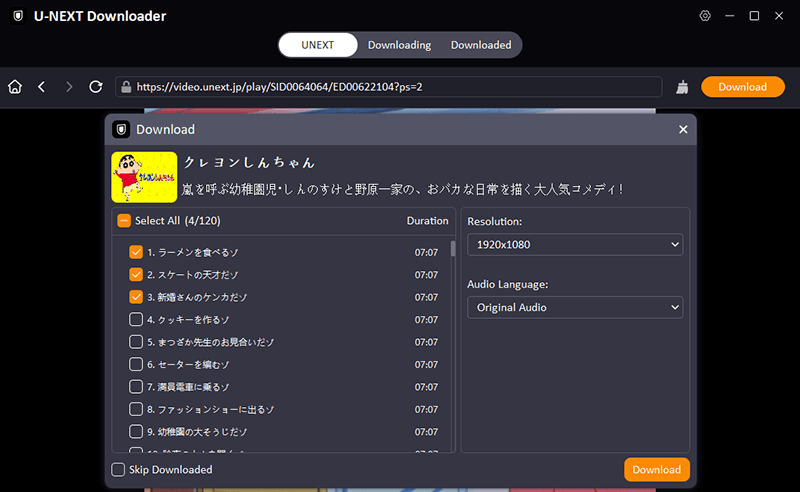This screenshot has height=492, width=800.
Task: Toggle the Select All checkbox
Action: click(x=124, y=221)
